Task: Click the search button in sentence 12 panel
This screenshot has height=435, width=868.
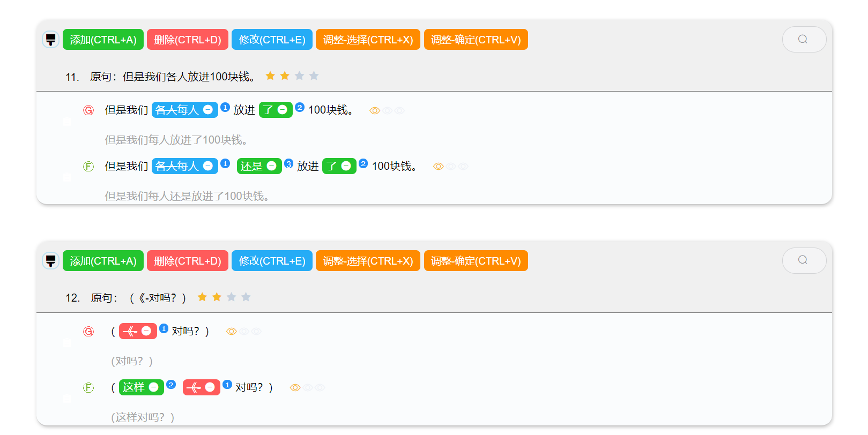Action: tap(804, 260)
